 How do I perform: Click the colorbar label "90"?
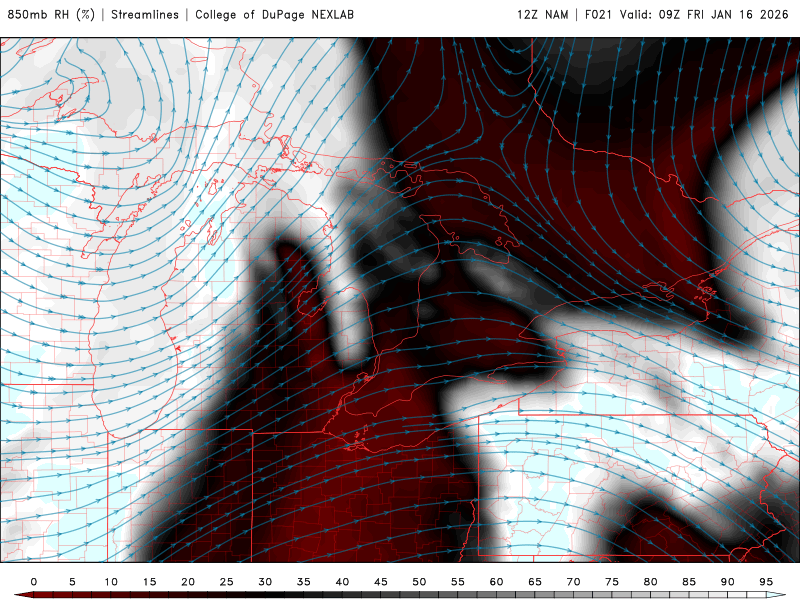tap(728, 582)
